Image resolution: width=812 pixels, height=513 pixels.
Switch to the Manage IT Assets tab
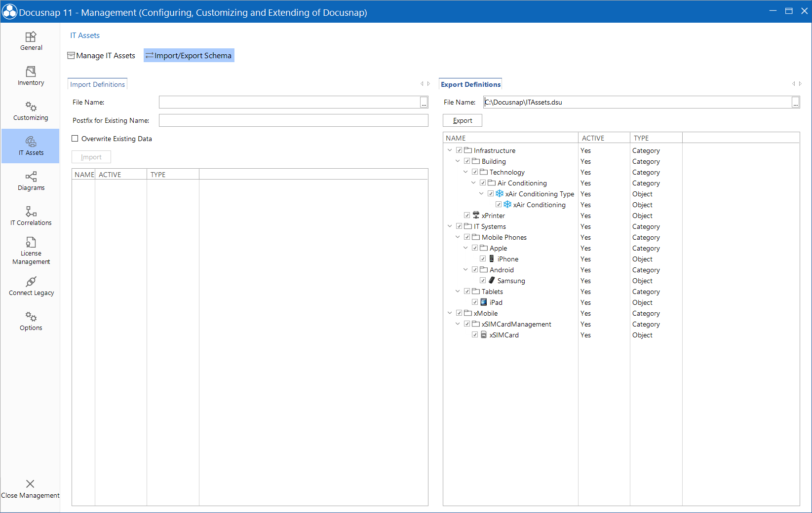101,55
